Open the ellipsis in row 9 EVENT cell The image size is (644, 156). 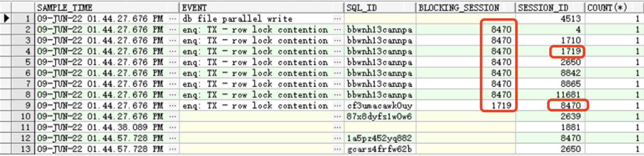(337, 105)
